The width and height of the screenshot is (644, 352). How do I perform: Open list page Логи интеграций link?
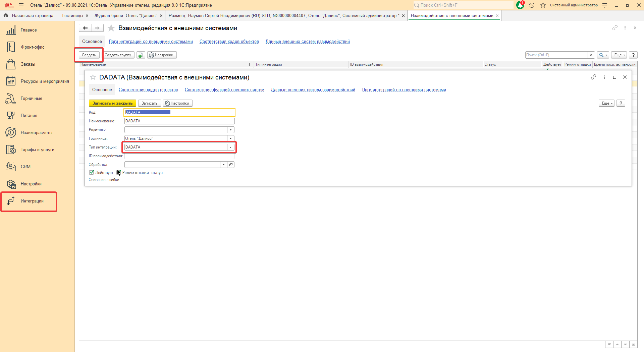(151, 42)
